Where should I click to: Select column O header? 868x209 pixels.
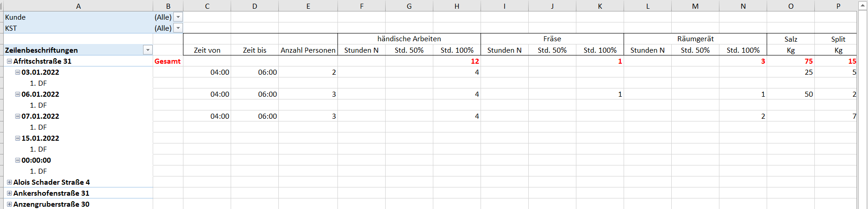click(791, 6)
